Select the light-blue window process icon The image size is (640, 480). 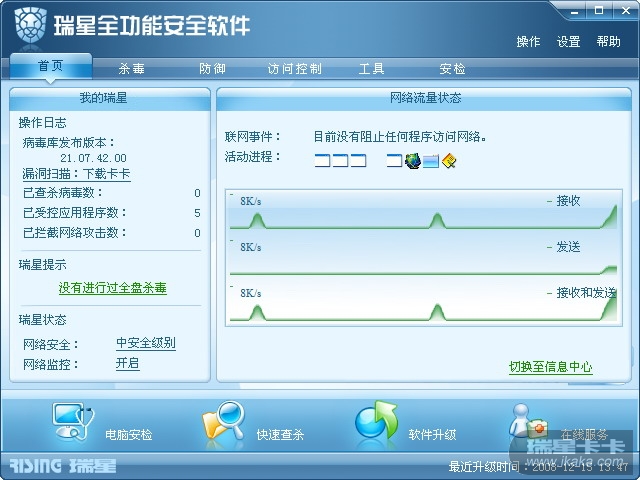[x=431, y=161]
